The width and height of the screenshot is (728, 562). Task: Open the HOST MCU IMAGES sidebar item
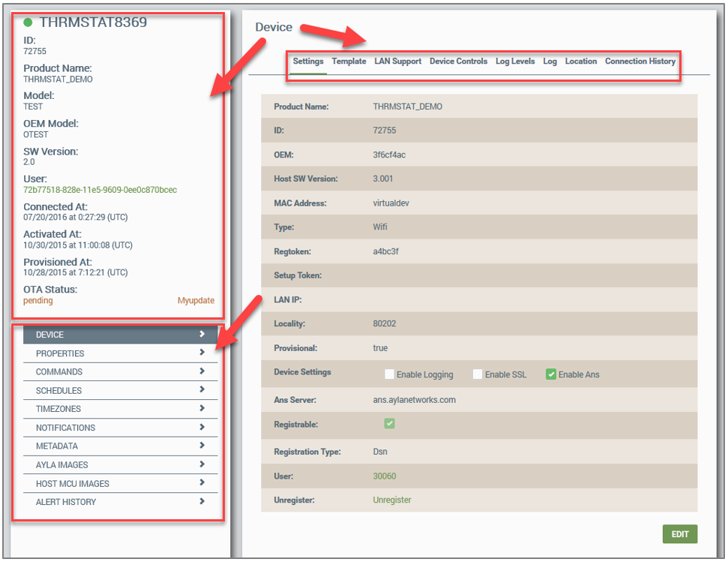click(120, 483)
